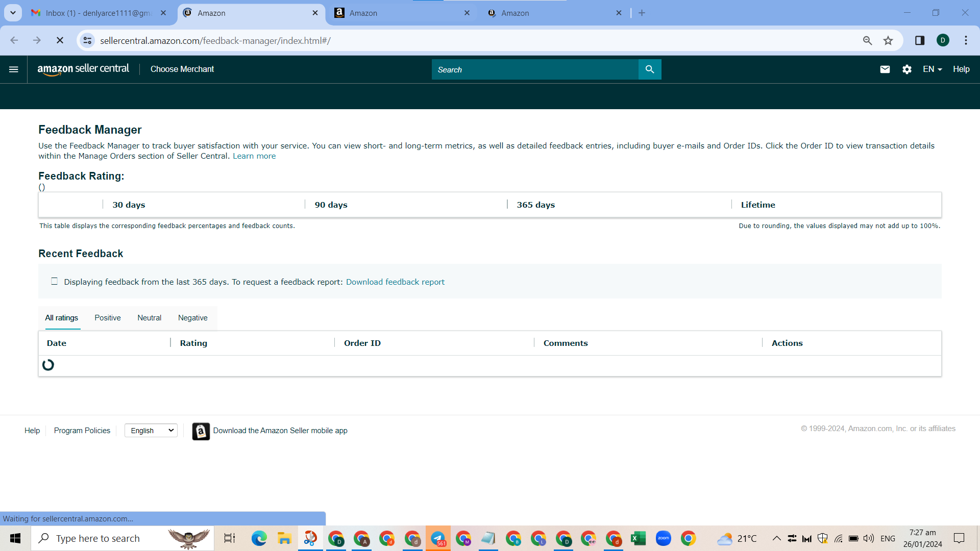
Task: Close the Gmail Inbox tab
Action: click(x=163, y=13)
